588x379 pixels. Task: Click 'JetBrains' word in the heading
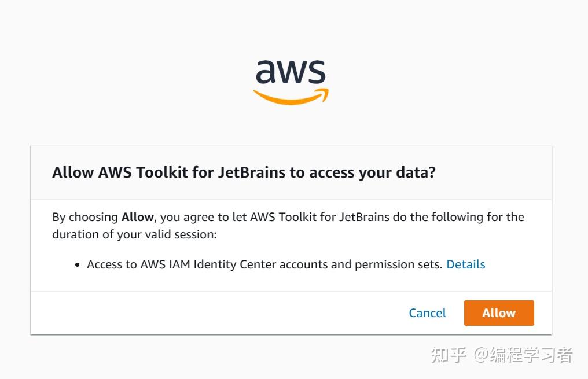pyautogui.click(x=252, y=172)
